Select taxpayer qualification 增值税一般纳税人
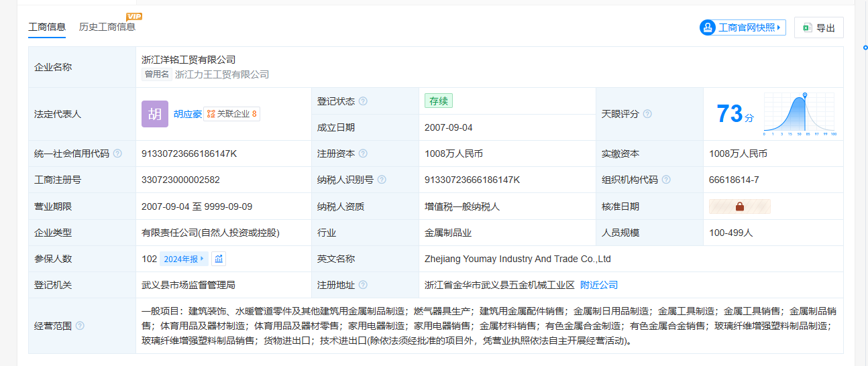Viewport: 868px width, 366px height. [462, 206]
